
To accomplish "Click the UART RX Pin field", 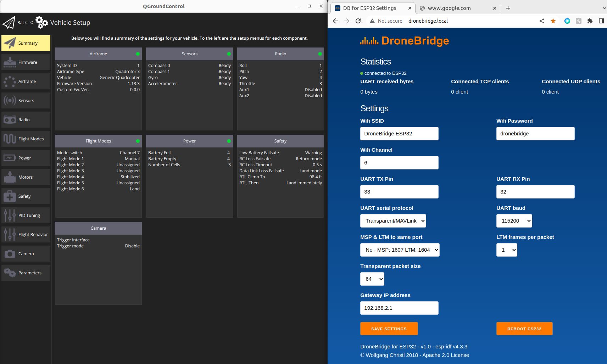I will coord(535,192).
